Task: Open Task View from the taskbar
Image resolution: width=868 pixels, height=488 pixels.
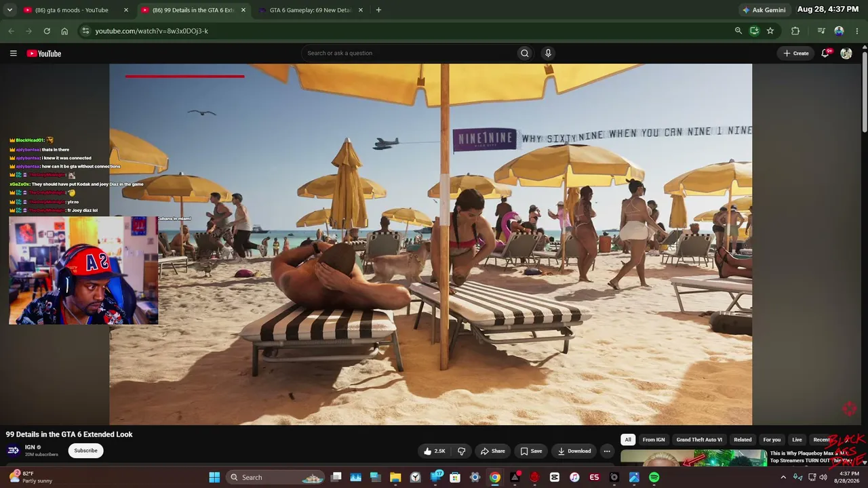Action: [336, 477]
